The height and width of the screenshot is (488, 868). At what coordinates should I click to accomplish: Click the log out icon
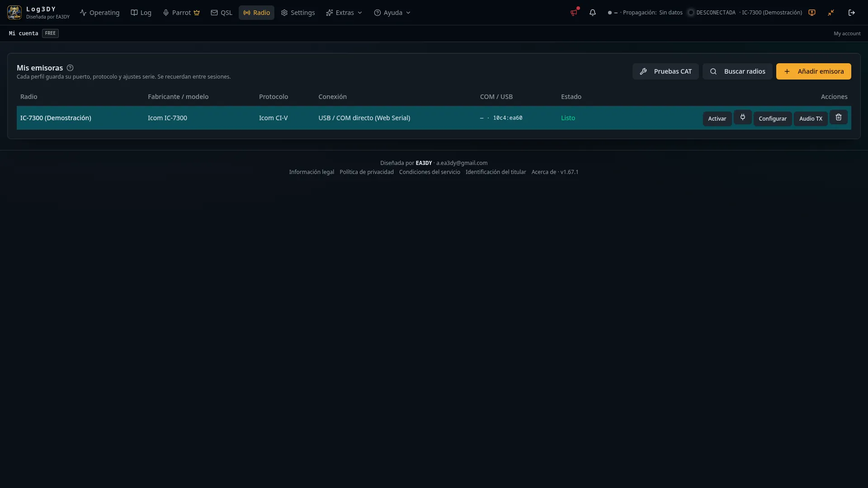point(852,13)
